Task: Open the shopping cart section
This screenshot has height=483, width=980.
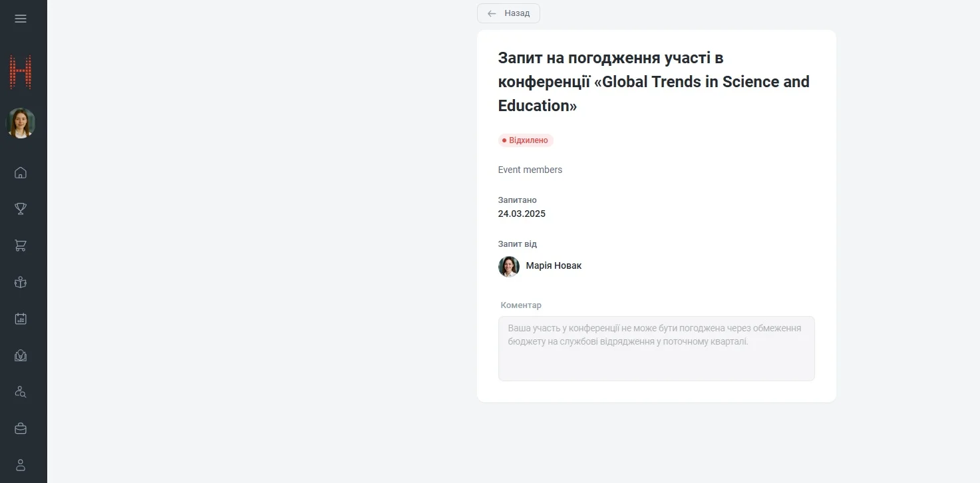Action: pyautogui.click(x=21, y=245)
